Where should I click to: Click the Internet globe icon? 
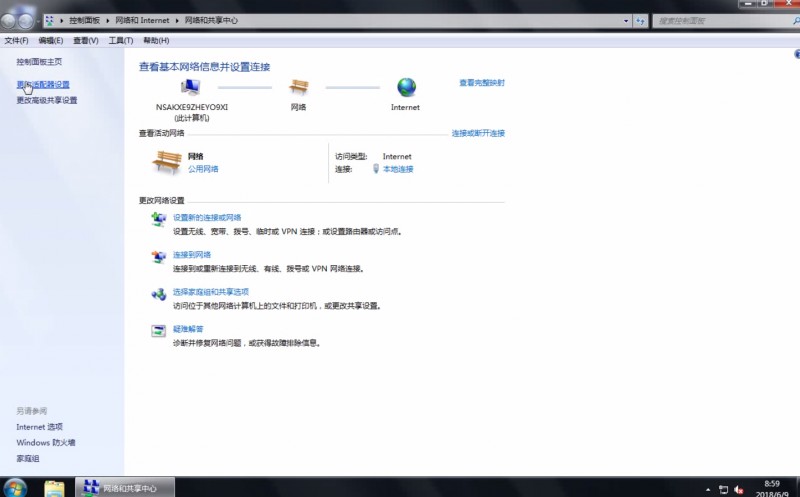pos(406,87)
